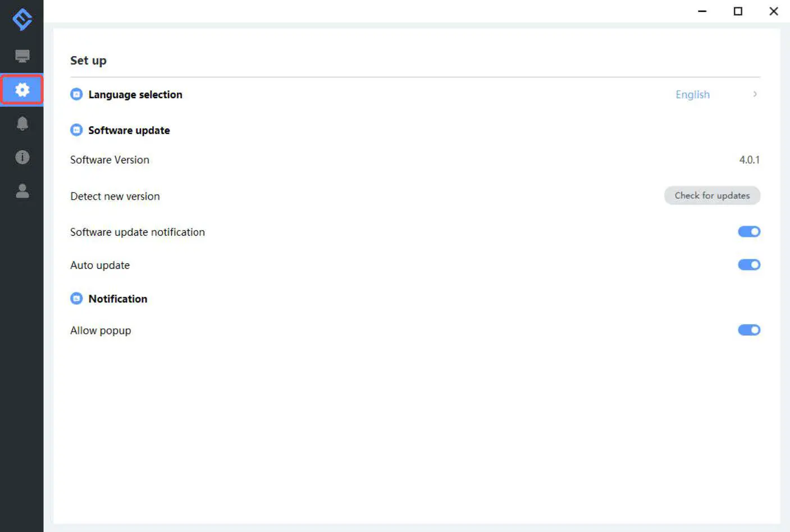Image resolution: width=790 pixels, height=532 pixels.
Task: Turn off the Auto update switch
Action: (749, 265)
